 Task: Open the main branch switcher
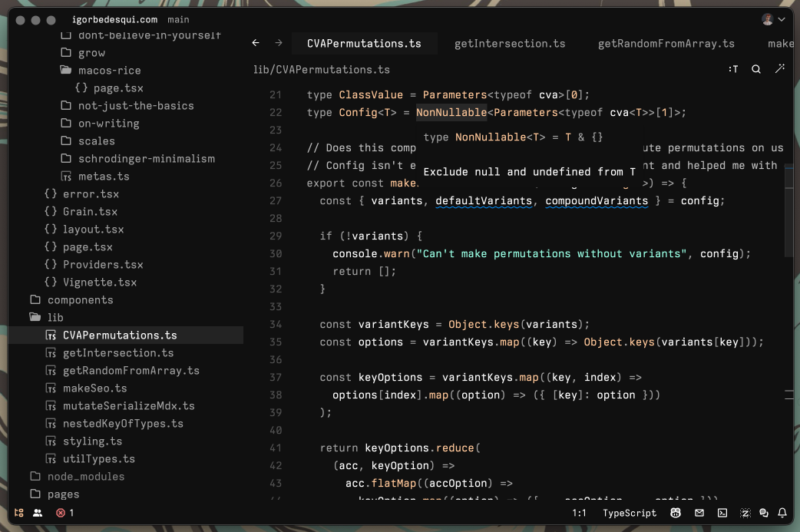point(178,19)
